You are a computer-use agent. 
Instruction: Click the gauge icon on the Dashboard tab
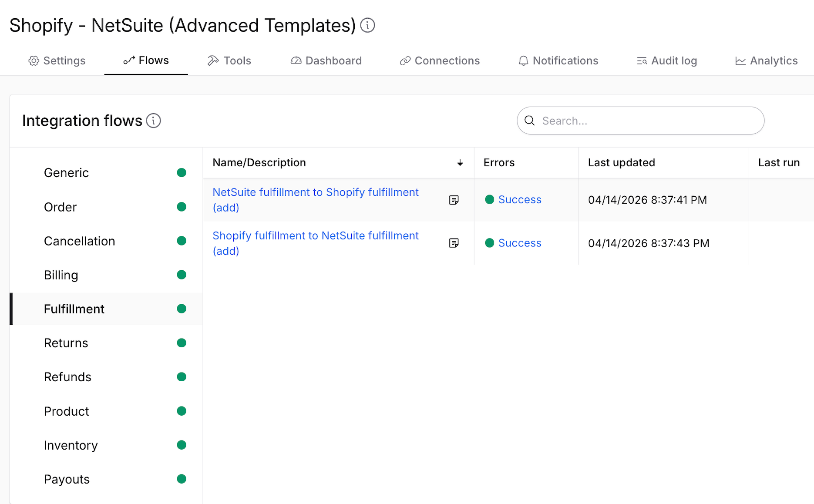296,60
